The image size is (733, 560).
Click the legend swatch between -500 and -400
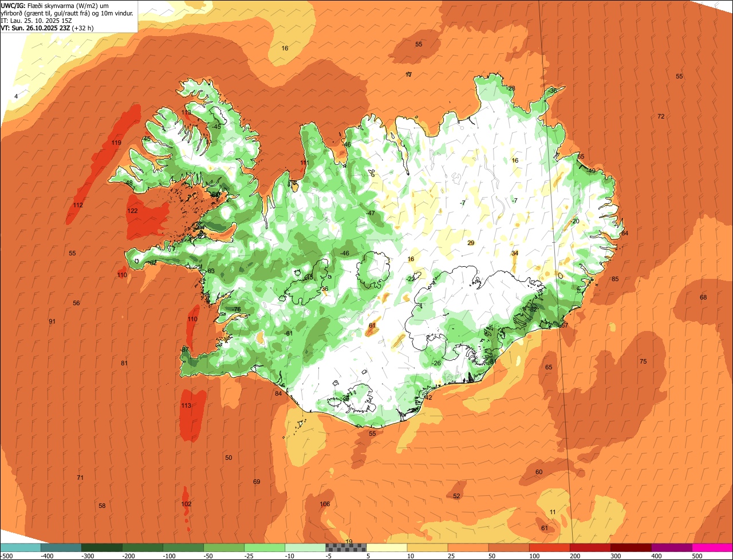point(21,547)
